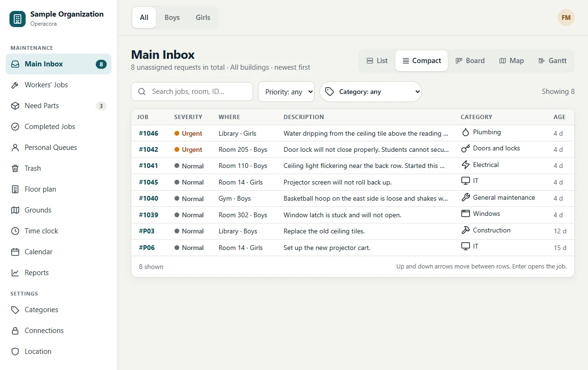Open job #1041
Viewport: 588px width, 370px height.
[x=148, y=166]
